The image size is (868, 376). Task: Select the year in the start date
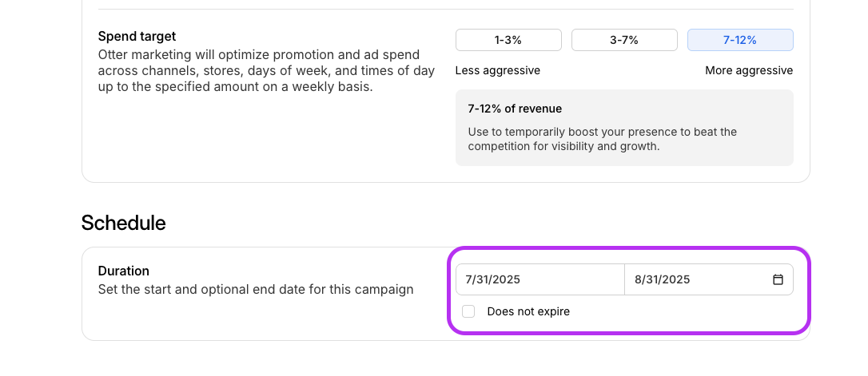pyautogui.click(x=506, y=279)
